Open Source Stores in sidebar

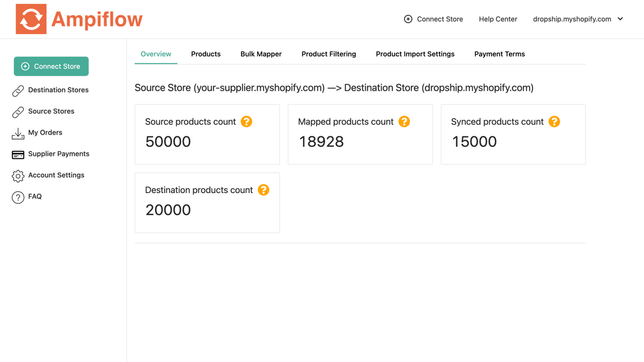(51, 111)
